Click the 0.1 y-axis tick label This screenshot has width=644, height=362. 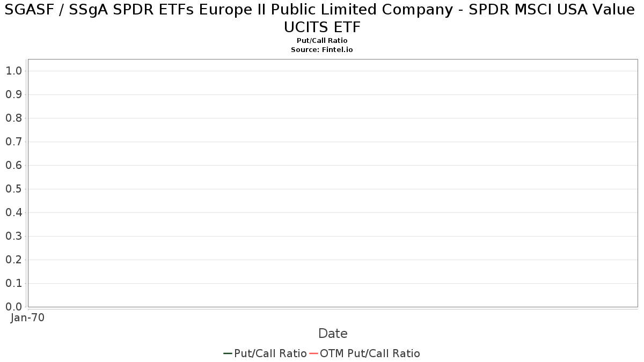pos(13,283)
